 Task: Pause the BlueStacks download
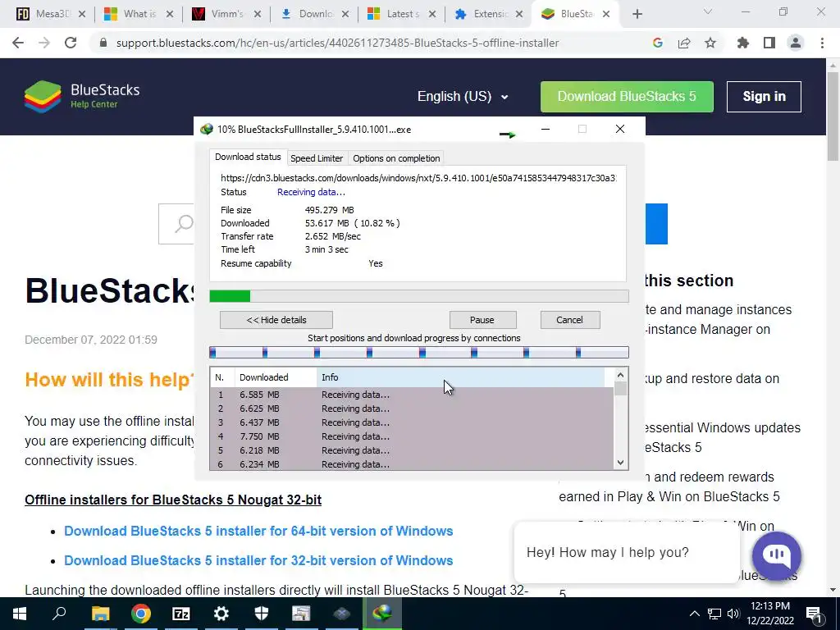pos(482,320)
